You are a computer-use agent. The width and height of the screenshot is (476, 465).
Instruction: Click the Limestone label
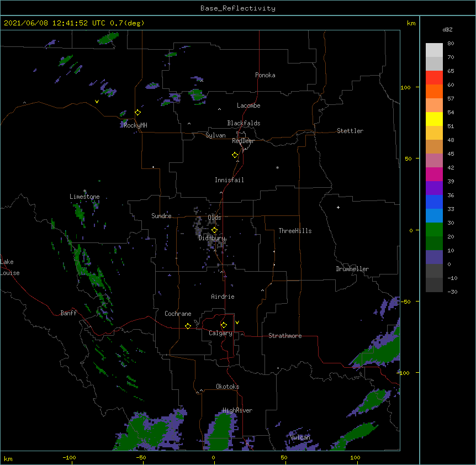pos(84,197)
